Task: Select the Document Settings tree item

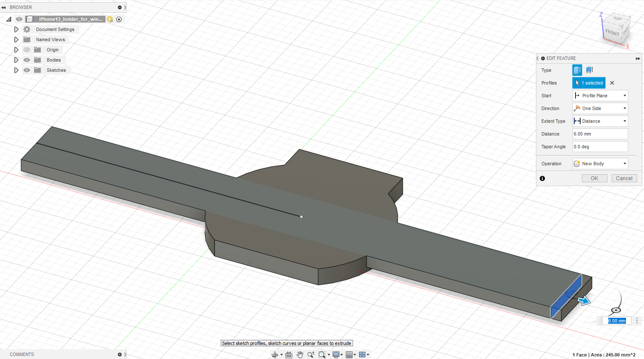Action: (55, 29)
